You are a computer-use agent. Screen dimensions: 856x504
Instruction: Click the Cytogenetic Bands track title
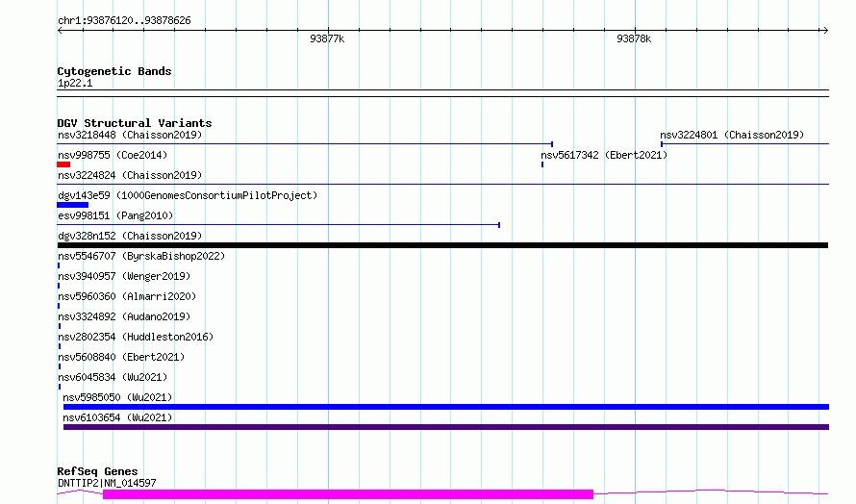click(x=114, y=71)
